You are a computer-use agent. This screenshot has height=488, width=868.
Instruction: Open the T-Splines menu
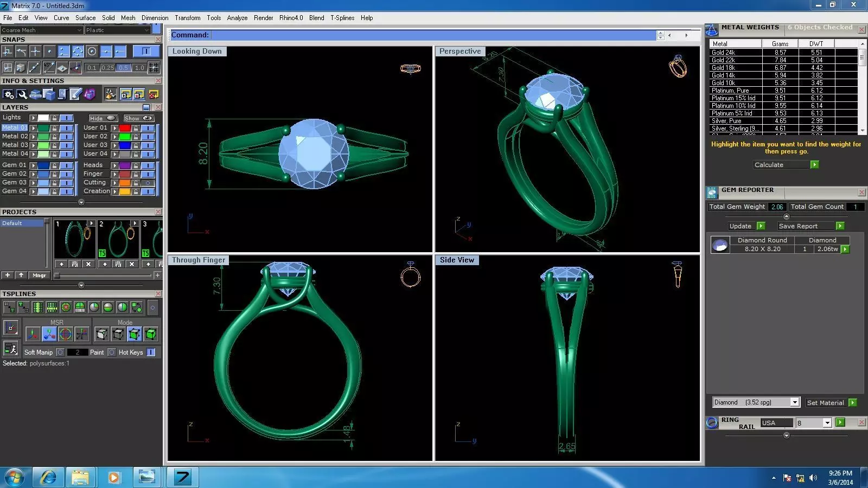pyautogui.click(x=342, y=18)
